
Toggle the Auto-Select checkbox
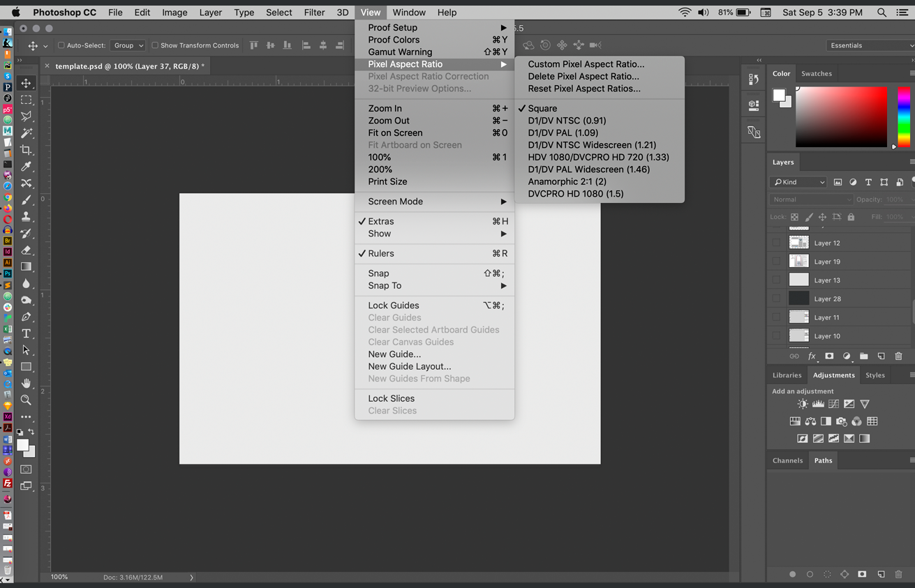click(x=61, y=45)
